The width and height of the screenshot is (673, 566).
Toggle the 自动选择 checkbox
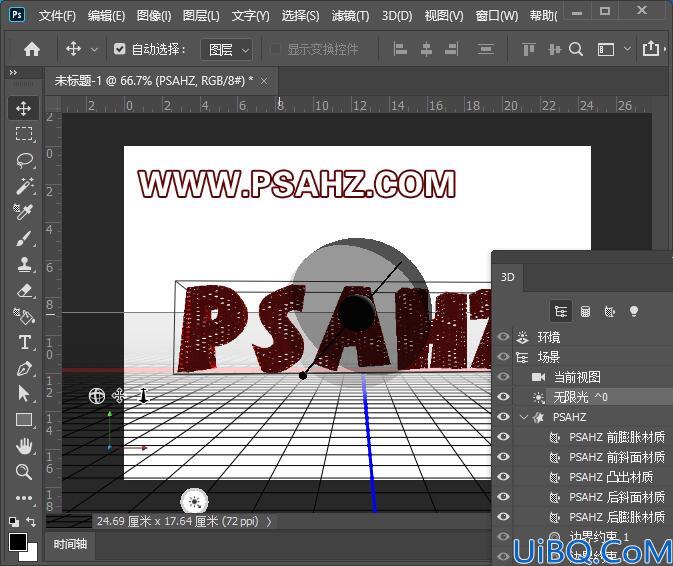point(119,49)
